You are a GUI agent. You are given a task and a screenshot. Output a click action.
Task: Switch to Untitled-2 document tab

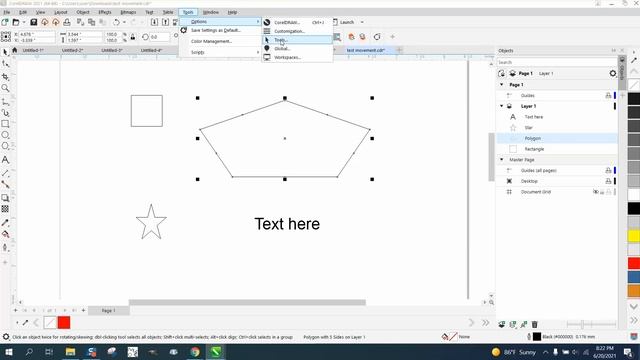(x=73, y=50)
